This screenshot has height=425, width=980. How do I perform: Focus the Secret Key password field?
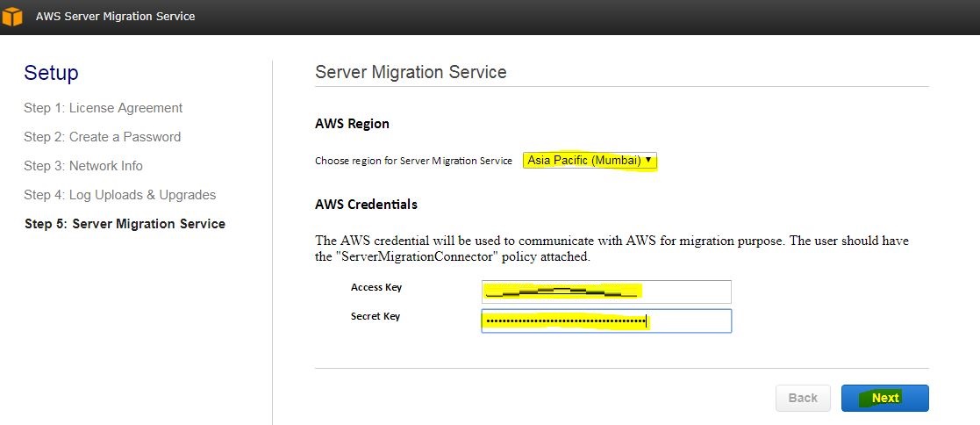[x=605, y=321]
